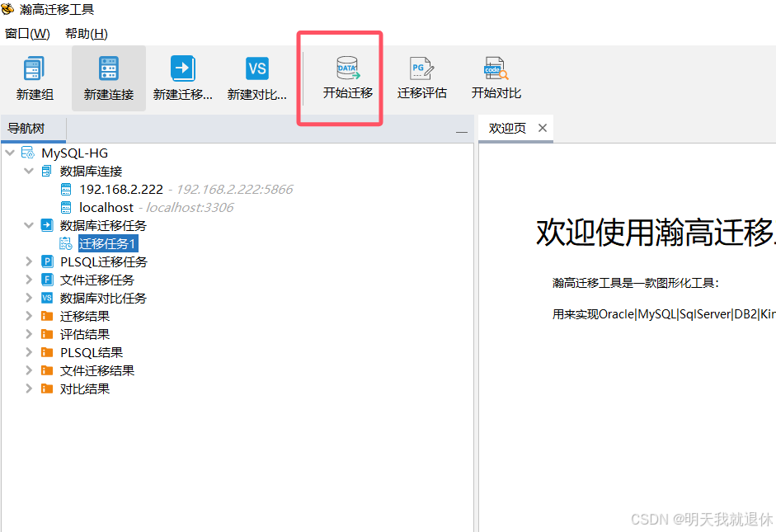Click the MySQL-HG group icon
This screenshot has height=532, width=776.
tap(28, 153)
